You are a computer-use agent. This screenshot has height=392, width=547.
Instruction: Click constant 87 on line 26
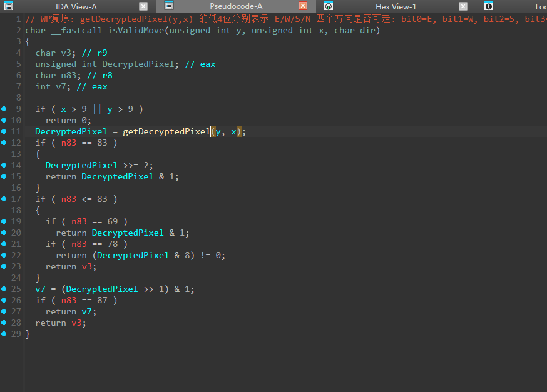point(102,300)
